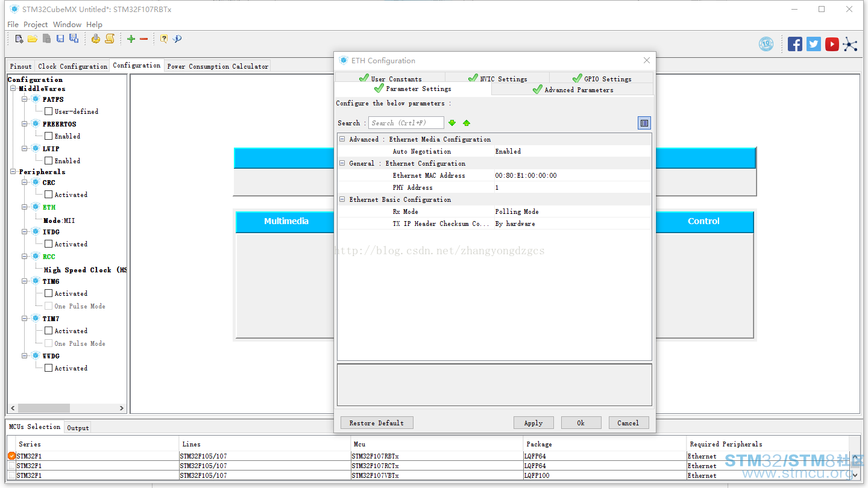Viewport: 868px width, 488px height.
Task: Switch to the Pinout tab
Action: (21, 66)
